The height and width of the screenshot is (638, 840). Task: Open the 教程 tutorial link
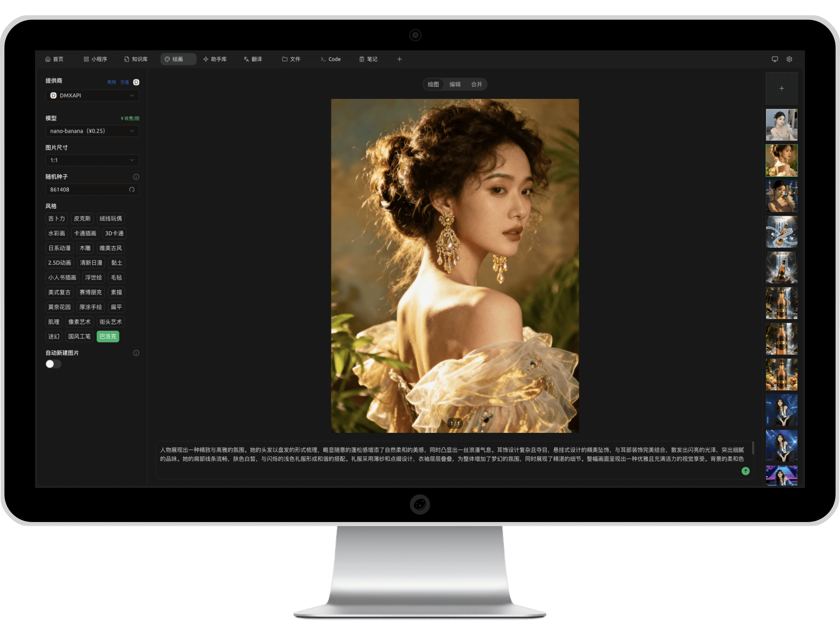pyautogui.click(x=112, y=82)
